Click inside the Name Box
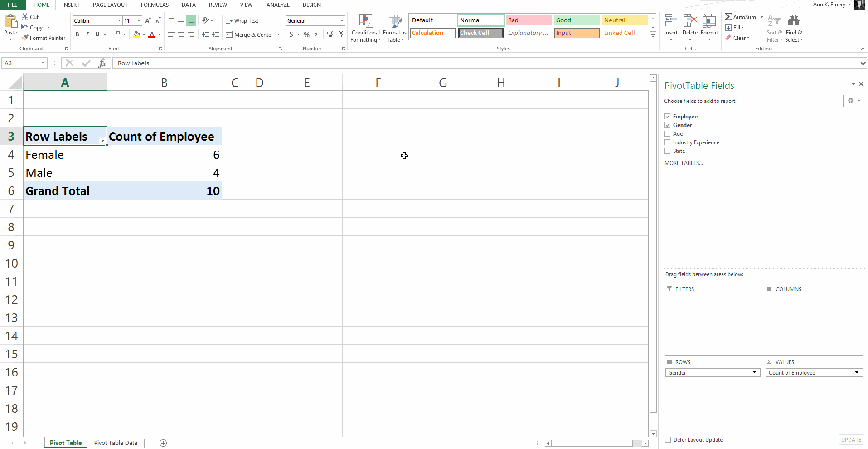This screenshot has height=449, width=868. (20, 63)
